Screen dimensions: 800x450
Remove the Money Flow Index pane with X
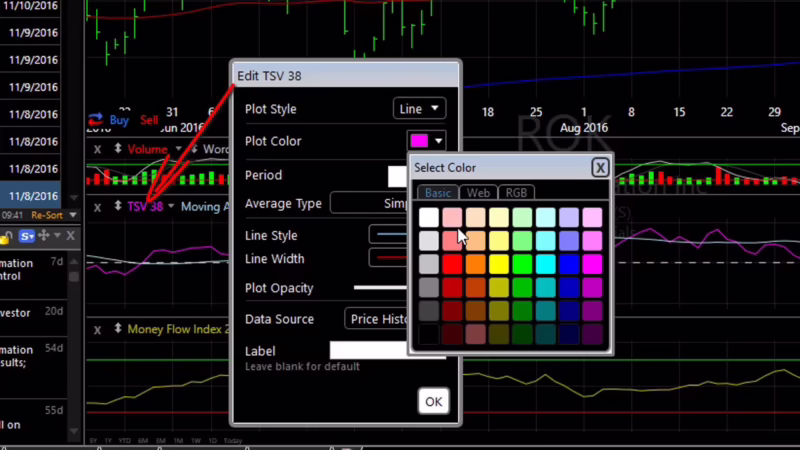point(97,329)
